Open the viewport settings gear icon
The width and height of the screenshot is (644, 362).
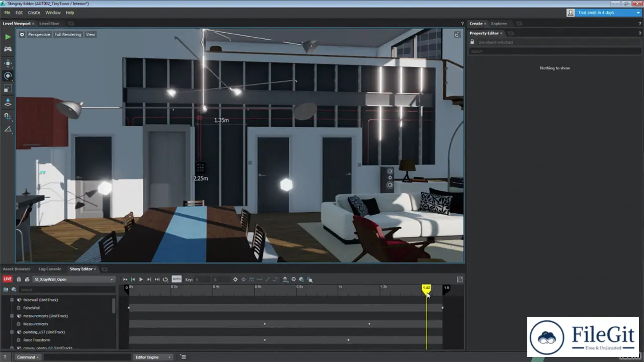[22, 35]
